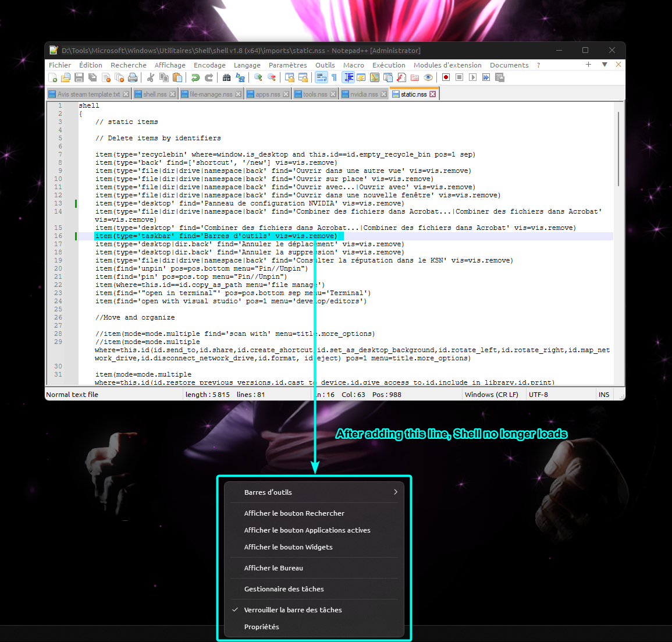Viewport: 672px width, 642px height.
Task: Click the Windows (CR LF) status bar field
Action: [494, 395]
